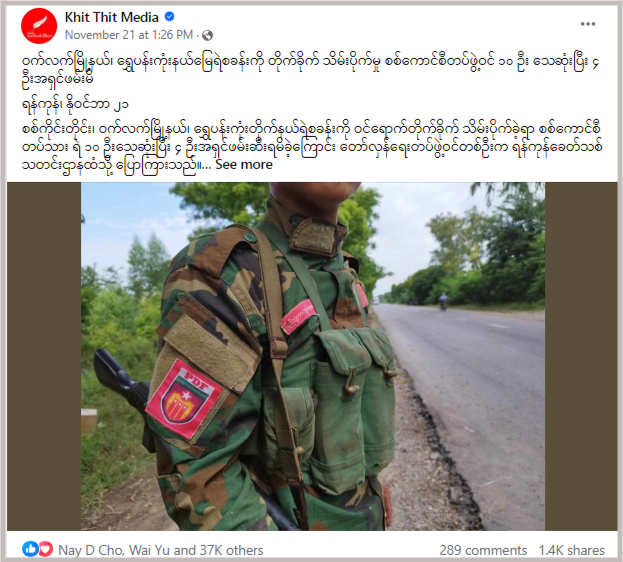Open the November 21 at 1:26 PM timestamp
623x562 pixels.
point(129,35)
